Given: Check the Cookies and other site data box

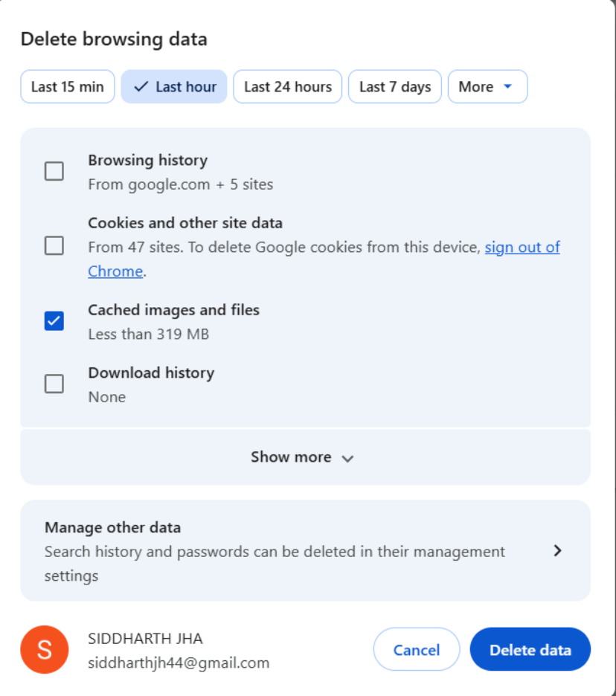Looking at the screenshot, I should pyautogui.click(x=54, y=246).
